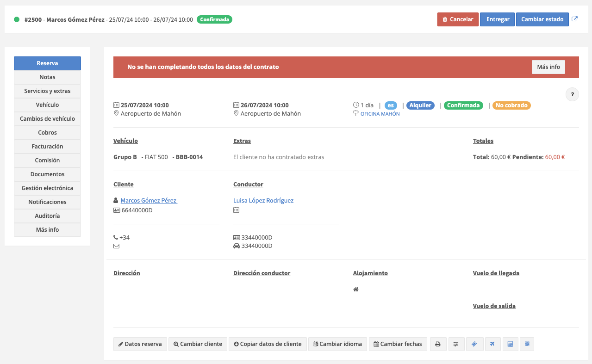Image resolution: width=592 pixels, height=364 pixels.
Task: Click the Confirmada badge in the header
Action: coord(214,19)
